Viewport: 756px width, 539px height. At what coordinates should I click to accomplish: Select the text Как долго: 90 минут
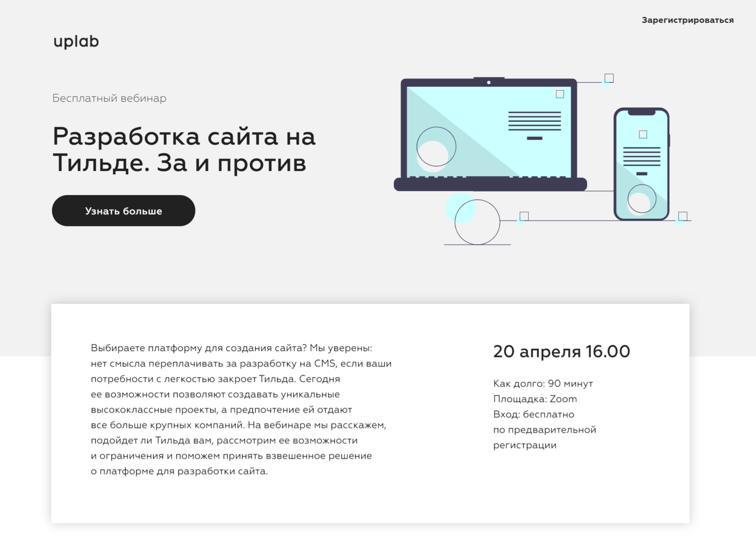(x=543, y=384)
